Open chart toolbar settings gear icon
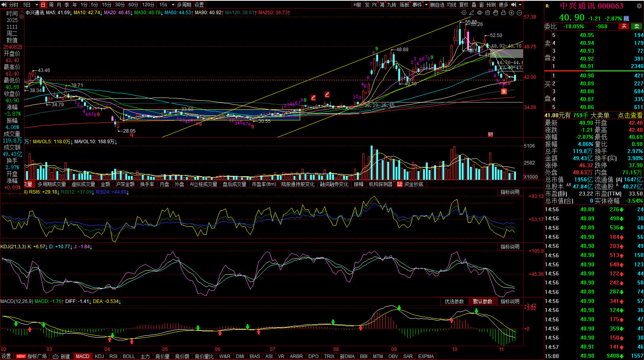Viewport: 644px width, 360px height. click(464, 13)
